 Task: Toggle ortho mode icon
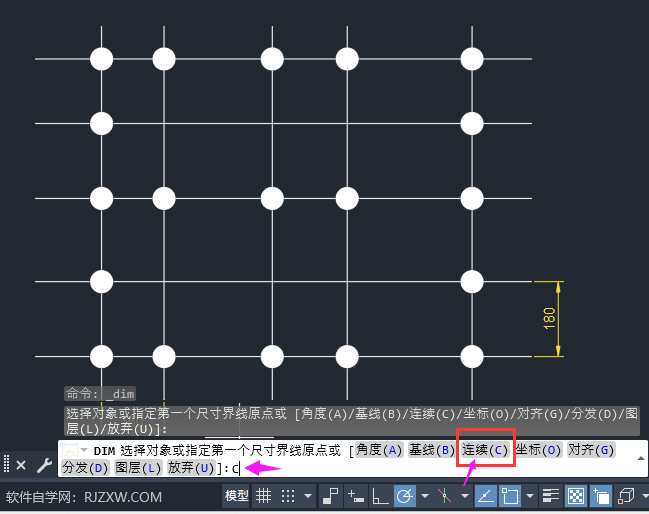pyautogui.click(x=380, y=495)
